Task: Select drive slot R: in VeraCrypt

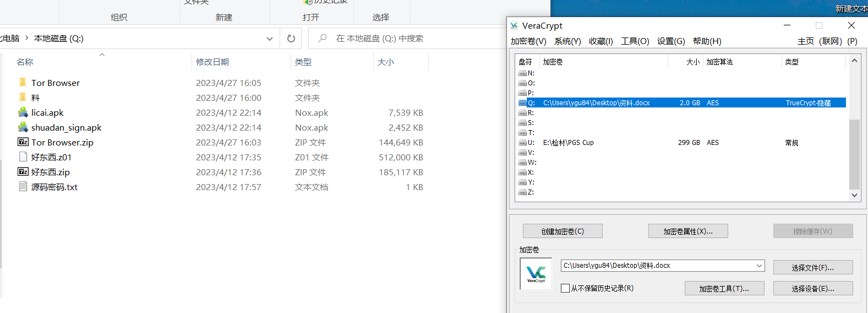Action: (x=526, y=113)
